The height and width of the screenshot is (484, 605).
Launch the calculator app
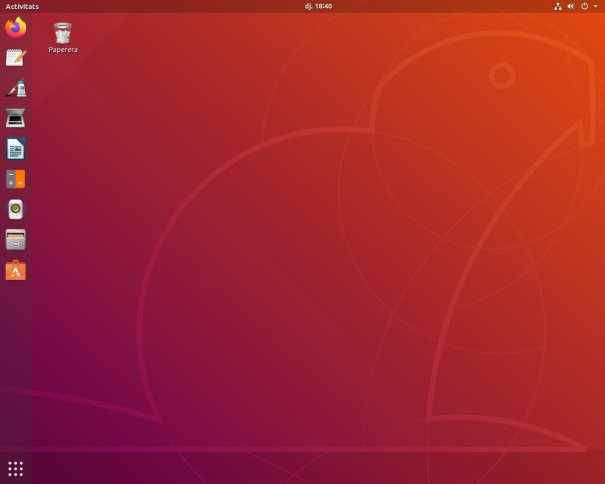(16, 179)
